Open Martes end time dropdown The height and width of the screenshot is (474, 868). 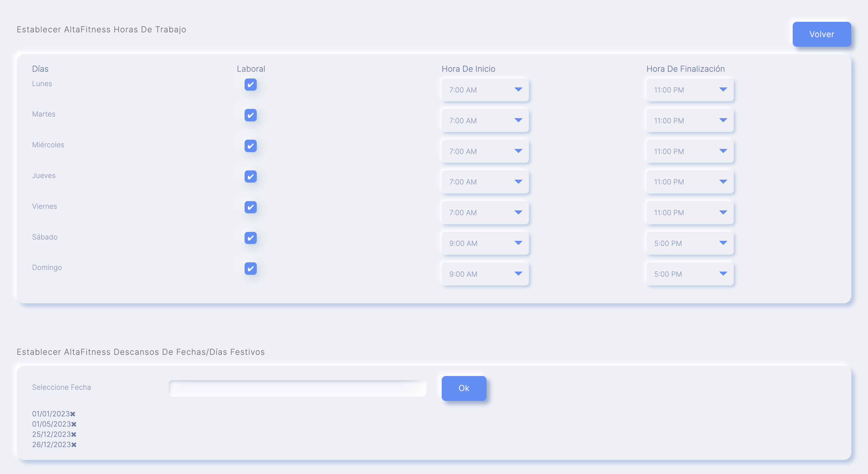coord(690,120)
